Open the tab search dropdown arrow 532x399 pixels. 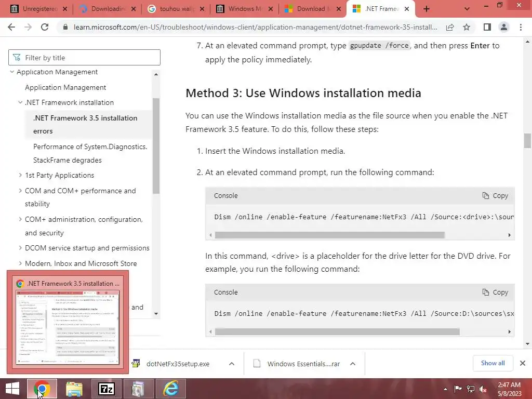pos(467,9)
